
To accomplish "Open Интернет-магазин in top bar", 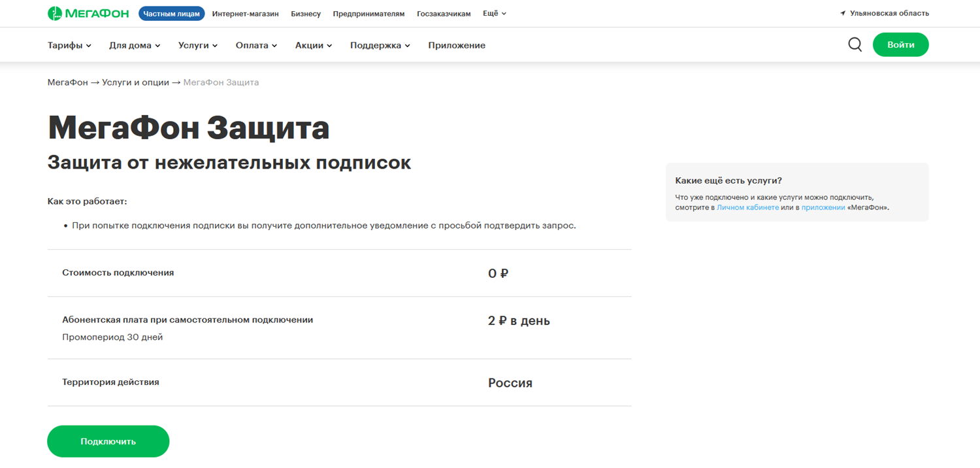I will 246,14.
